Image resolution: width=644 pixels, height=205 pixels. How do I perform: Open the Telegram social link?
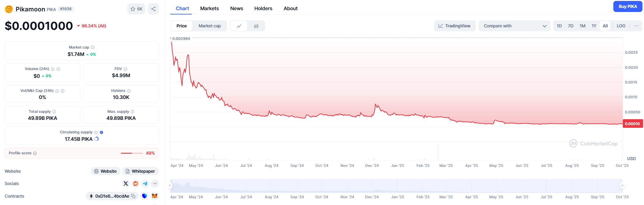click(x=145, y=183)
